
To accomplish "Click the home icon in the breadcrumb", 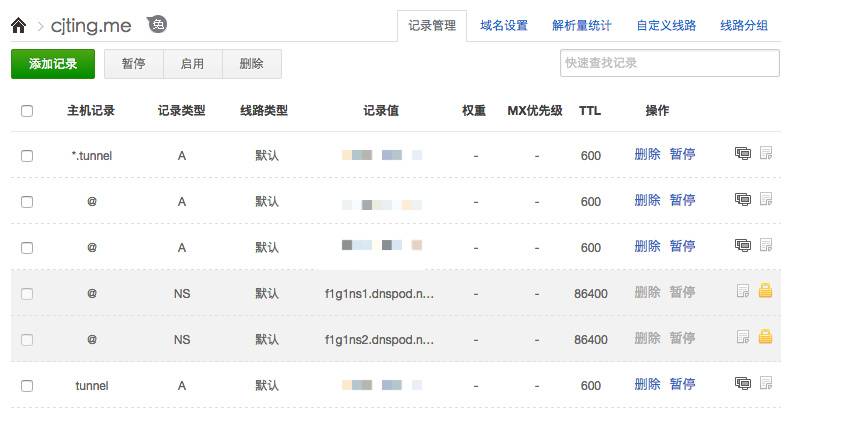I will (18, 25).
